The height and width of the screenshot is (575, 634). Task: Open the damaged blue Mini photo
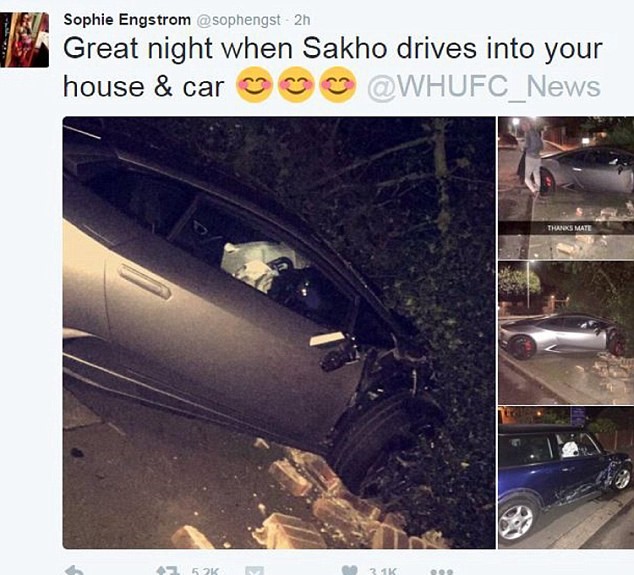[566, 478]
